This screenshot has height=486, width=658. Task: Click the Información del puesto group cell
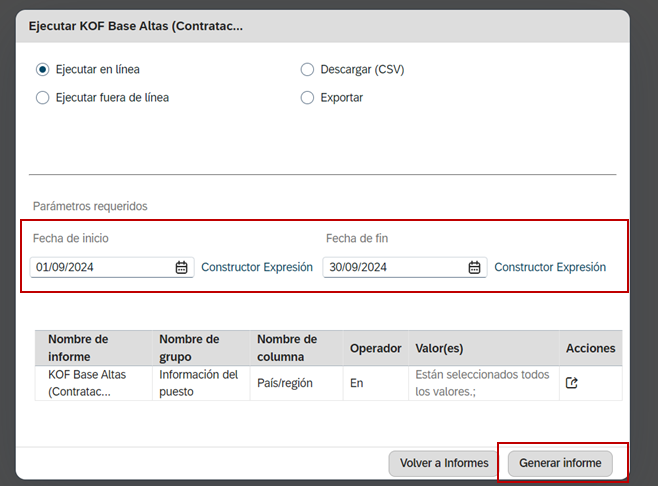point(198,383)
